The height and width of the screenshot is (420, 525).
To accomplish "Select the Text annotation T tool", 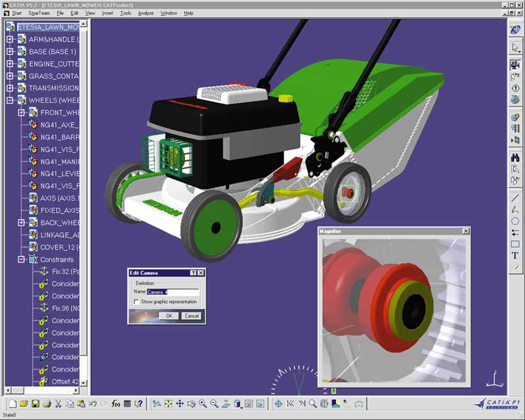I will pos(515,255).
